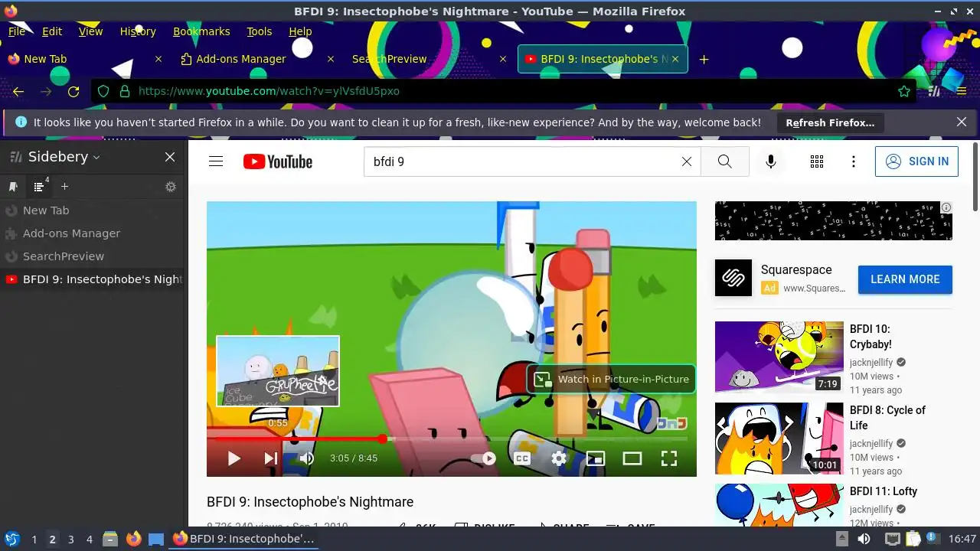The width and height of the screenshot is (980, 551).
Task: Click the taskbar clock 16:47
Action: [x=962, y=539]
